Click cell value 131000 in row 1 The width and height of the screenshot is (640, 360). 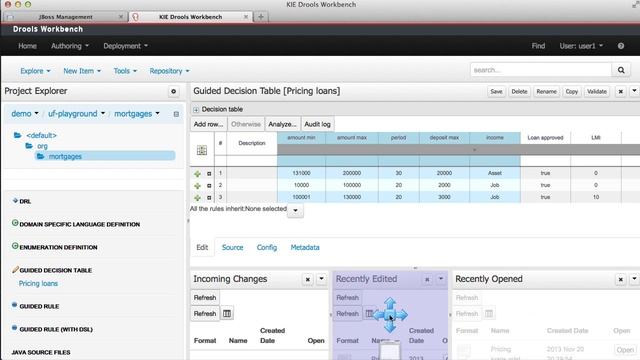click(x=301, y=173)
